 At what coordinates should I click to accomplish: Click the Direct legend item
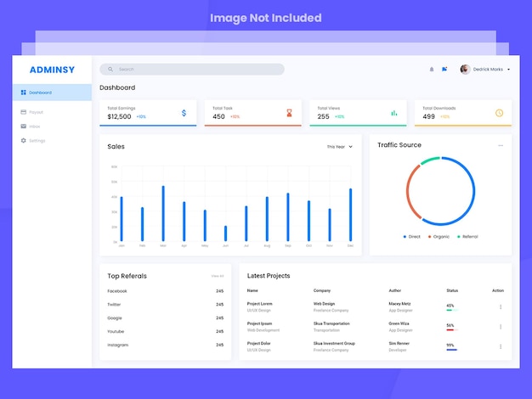412,237
